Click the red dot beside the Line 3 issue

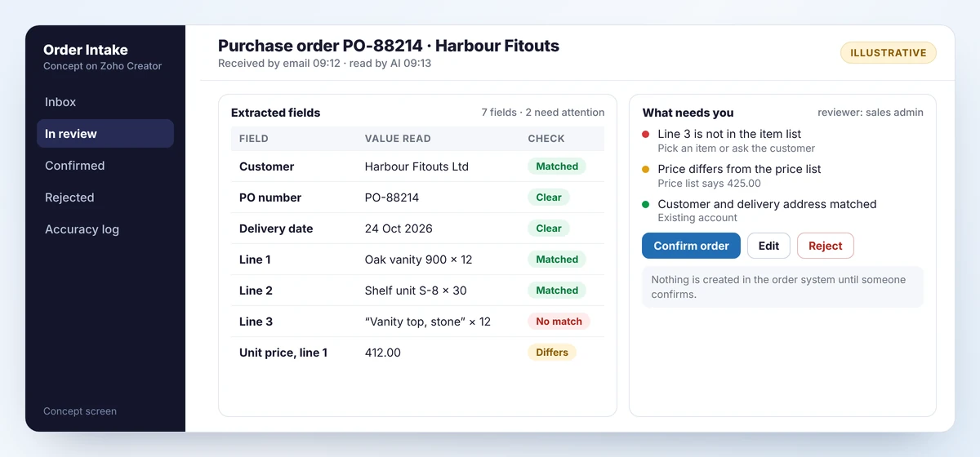646,134
